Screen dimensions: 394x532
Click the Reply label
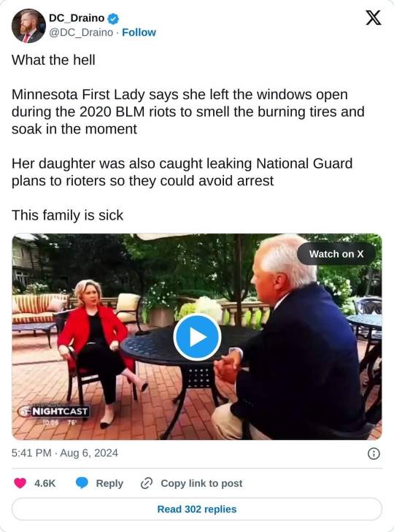[x=109, y=483]
